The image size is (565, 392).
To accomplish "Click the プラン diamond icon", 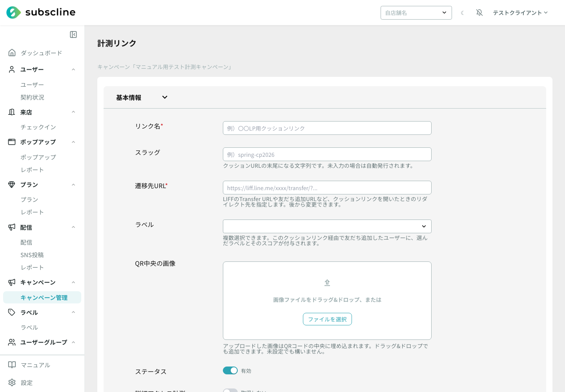I will coord(12,185).
